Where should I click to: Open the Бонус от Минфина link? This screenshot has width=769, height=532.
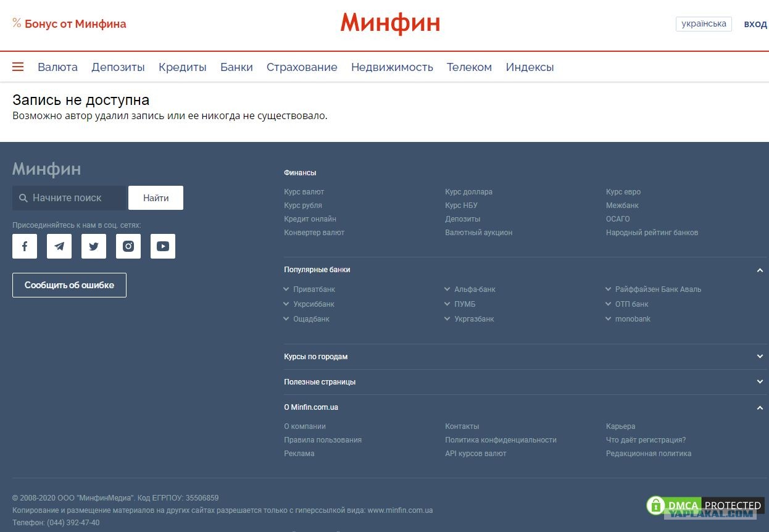coord(75,23)
